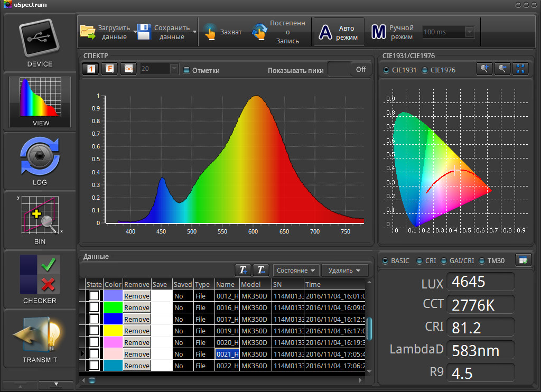
Task: Enable the Отметки checkbox
Action: click(186, 70)
